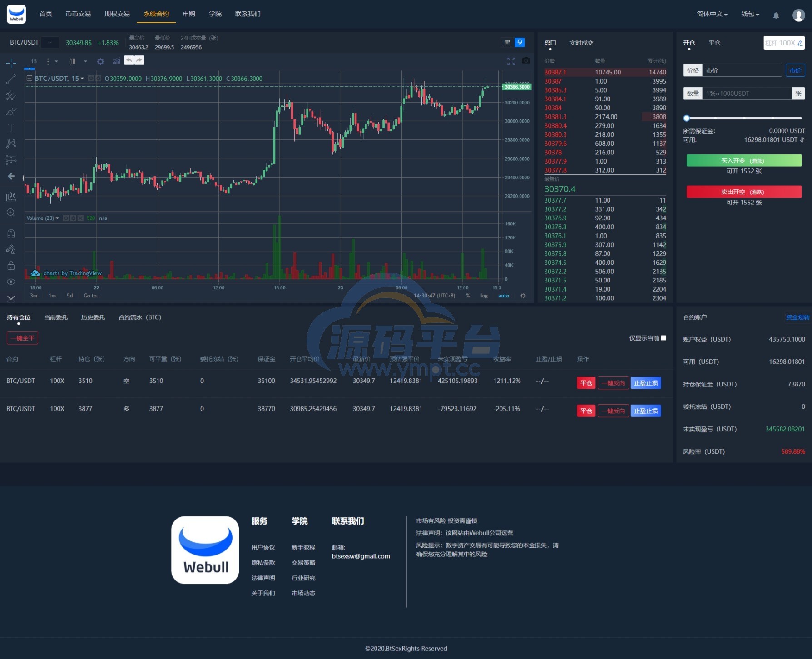Open the indicators chart icon

tap(116, 61)
